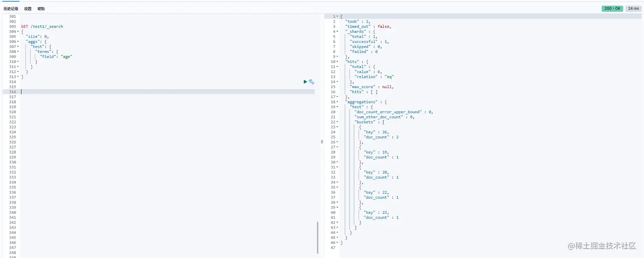Fold the "buckets" array at line 22
Image resolution: width=644 pixels, height=258 pixels.
(x=337, y=122)
